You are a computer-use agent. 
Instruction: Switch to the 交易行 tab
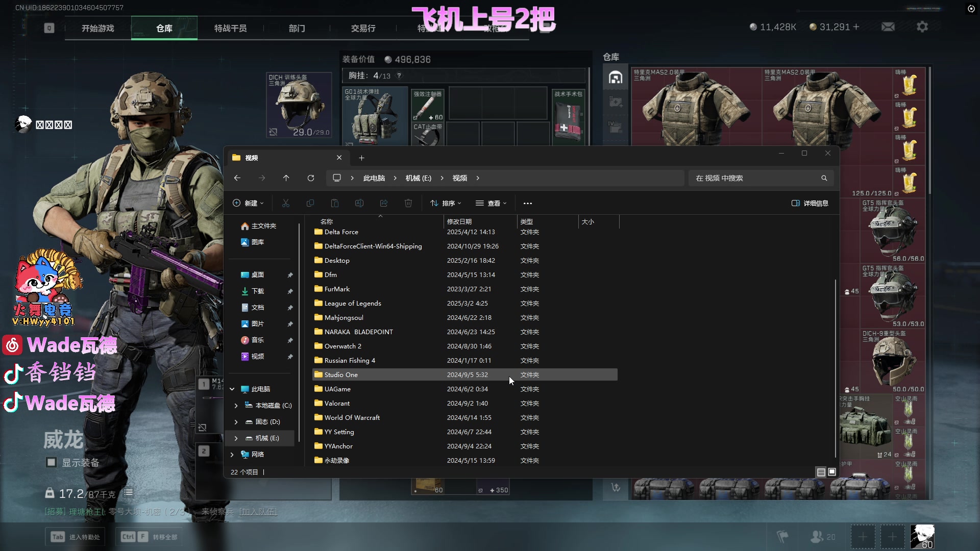[363, 28]
